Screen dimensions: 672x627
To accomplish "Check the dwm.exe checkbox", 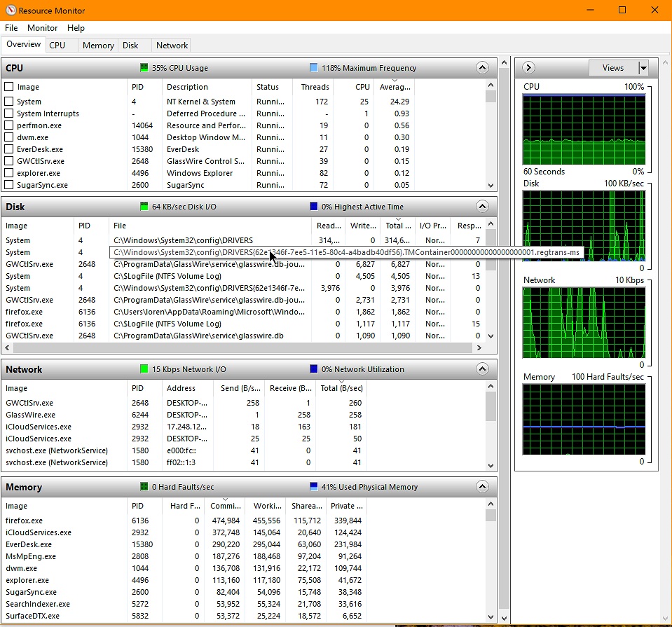I will [8, 137].
